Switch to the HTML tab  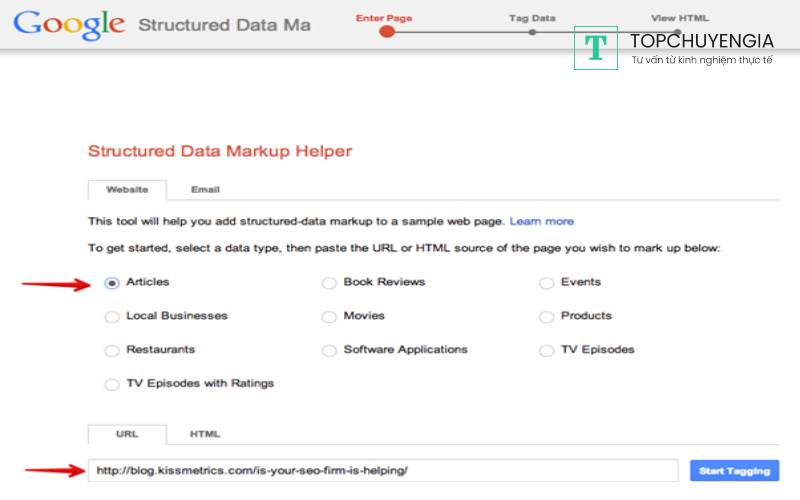pos(205,434)
